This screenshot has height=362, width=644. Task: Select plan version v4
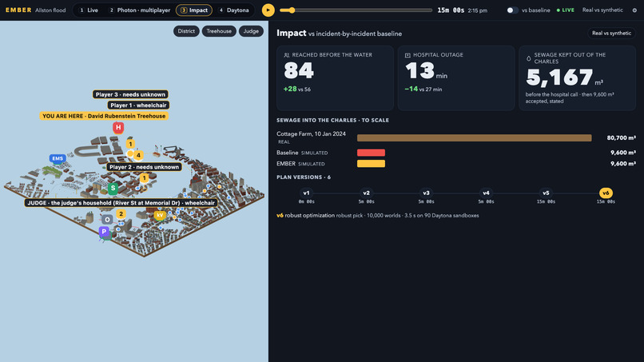click(486, 193)
